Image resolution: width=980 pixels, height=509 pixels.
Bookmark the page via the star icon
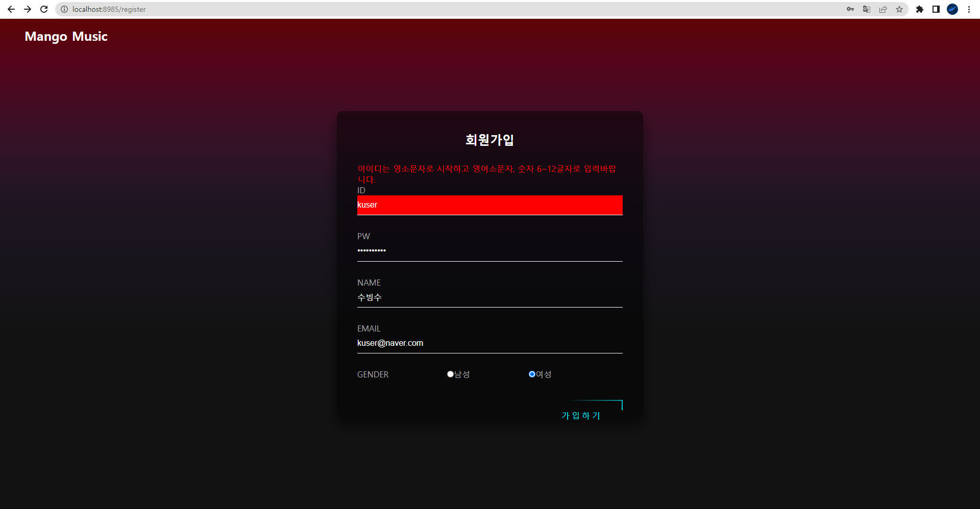coord(899,9)
